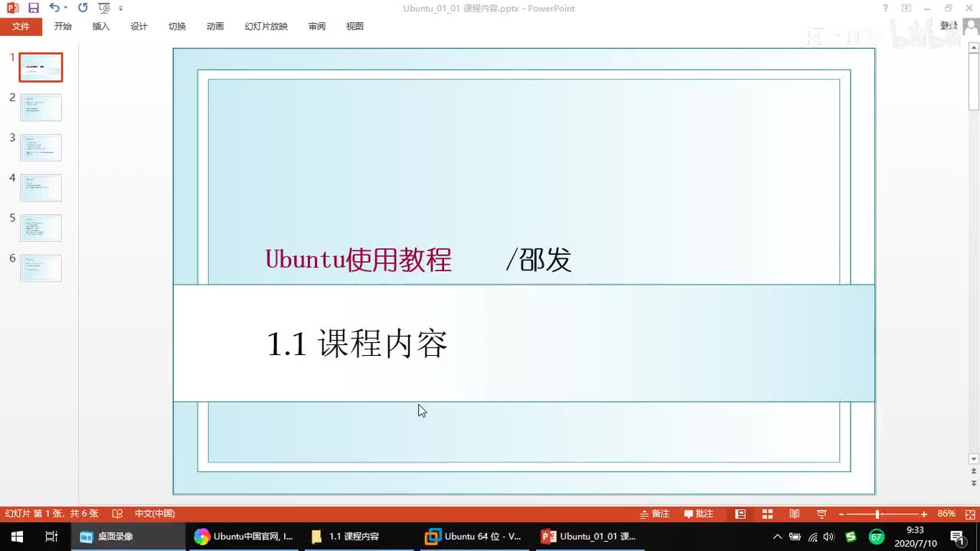Open the 切换 (Transitions) ribbon tab
This screenshot has height=551, width=980.
pyautogui.click(x=177, y=26)
